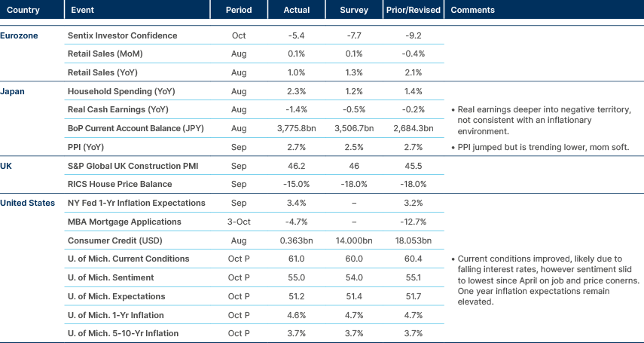The image size is (644, 343).
Task: Select the Japan country label
Action: click(x=14, y=90)
